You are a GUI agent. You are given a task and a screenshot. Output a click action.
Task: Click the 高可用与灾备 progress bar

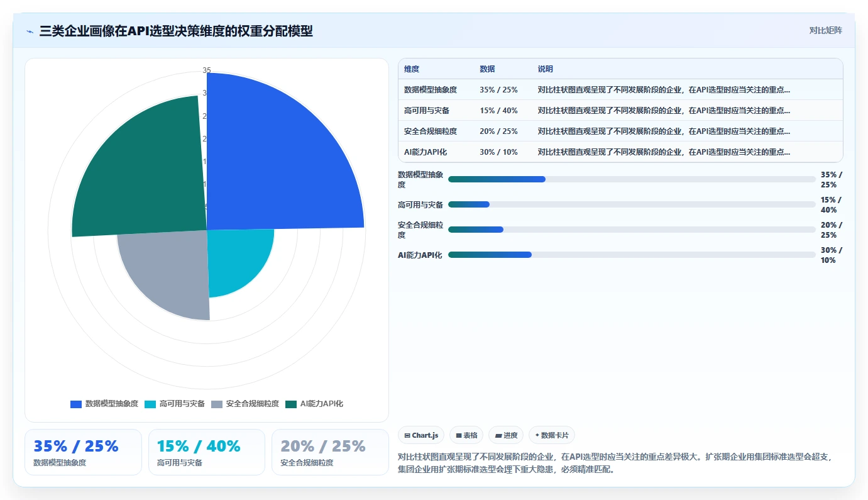click(x=632, y=204)
